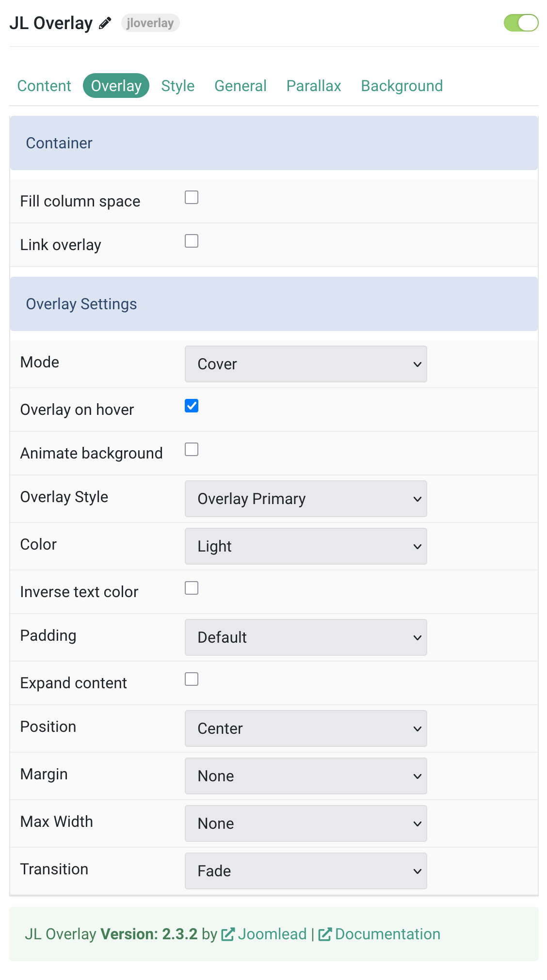
Task: Open the Parallax tab
Action: tap(314, 86)
